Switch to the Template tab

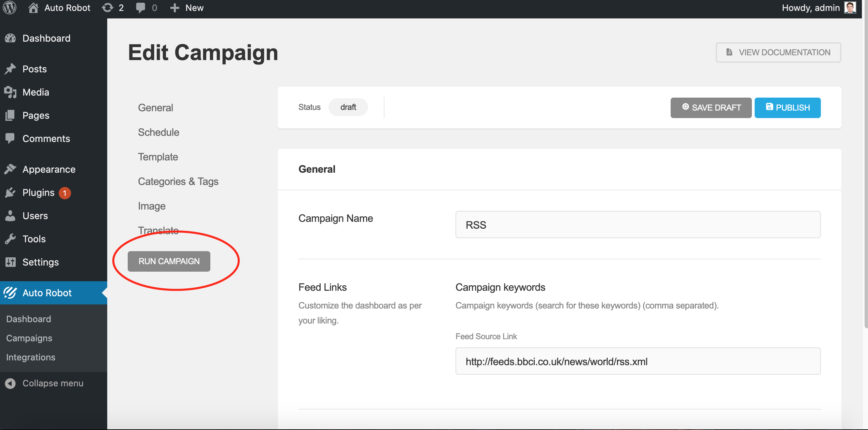[x=158, y=157]
